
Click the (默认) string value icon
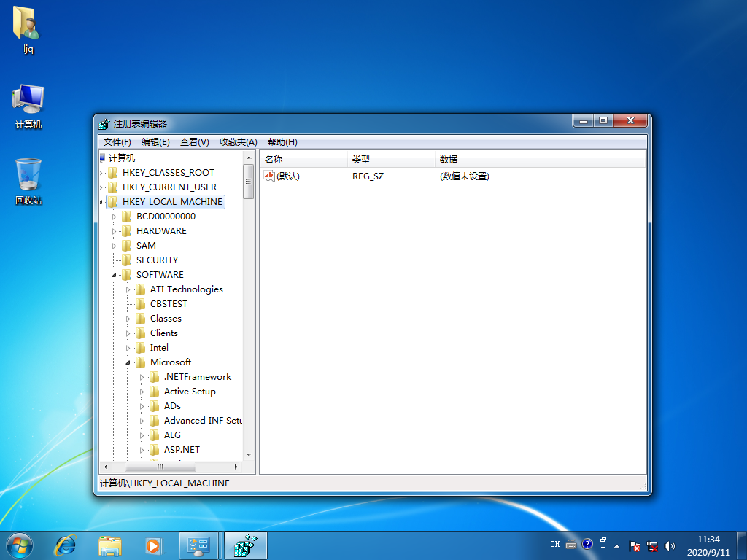268,176
